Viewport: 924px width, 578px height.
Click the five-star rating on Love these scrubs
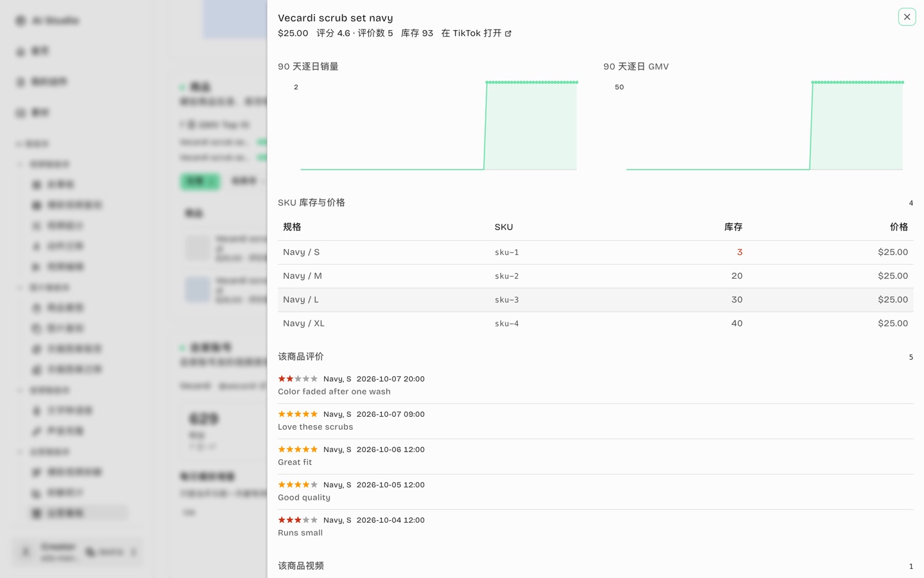[298, 414]
